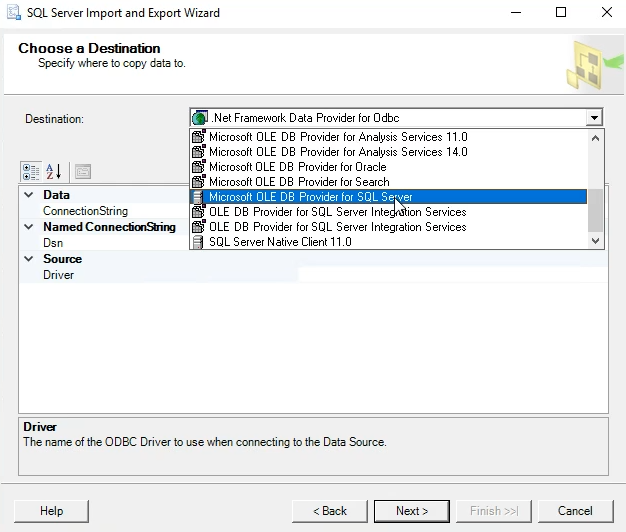Click the dropdown list scroll down arrow
The height and width of the screenshot is (532, 626).
click(595, 241)
